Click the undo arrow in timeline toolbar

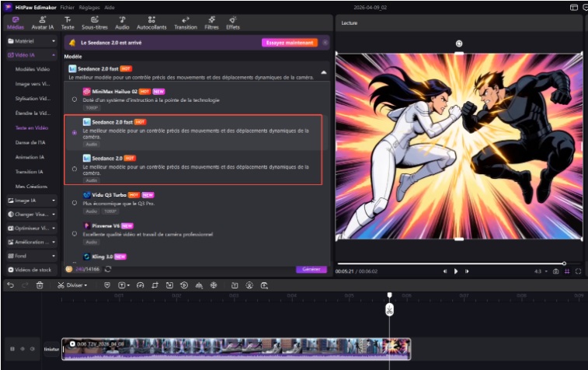point(10,285)
